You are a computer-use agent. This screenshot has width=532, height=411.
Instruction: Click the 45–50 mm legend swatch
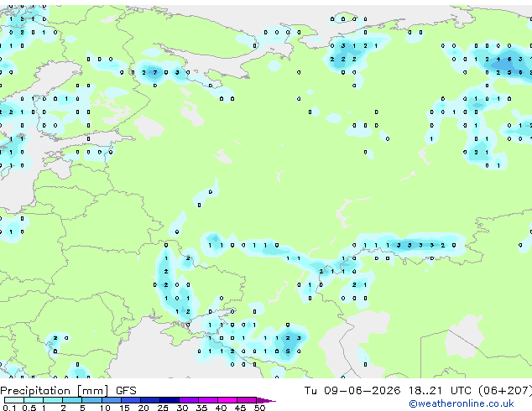coord(247,400)
